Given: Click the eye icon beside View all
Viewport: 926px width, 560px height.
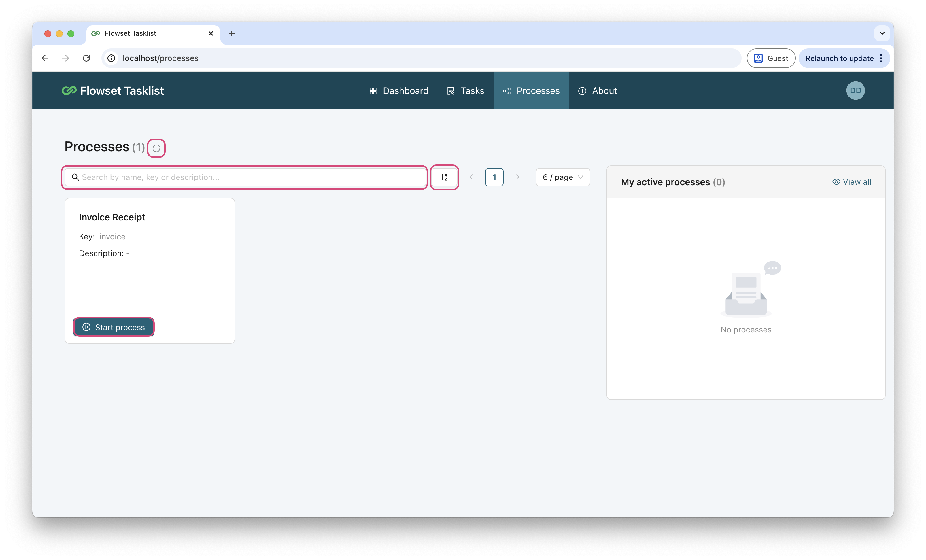Looking at the screenshot, I should 836,181.
